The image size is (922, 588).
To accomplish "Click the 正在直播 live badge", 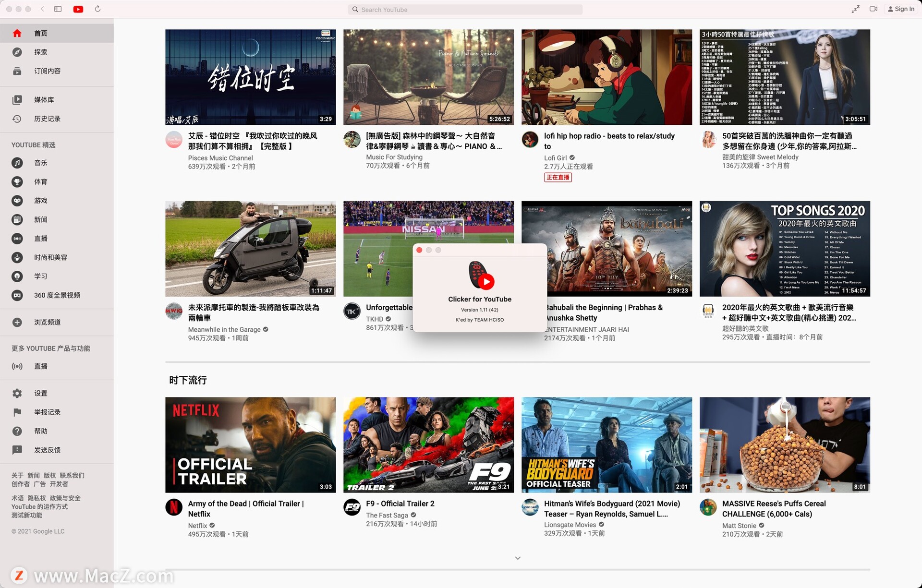I will pyautogui.click(x=558, y=177).
